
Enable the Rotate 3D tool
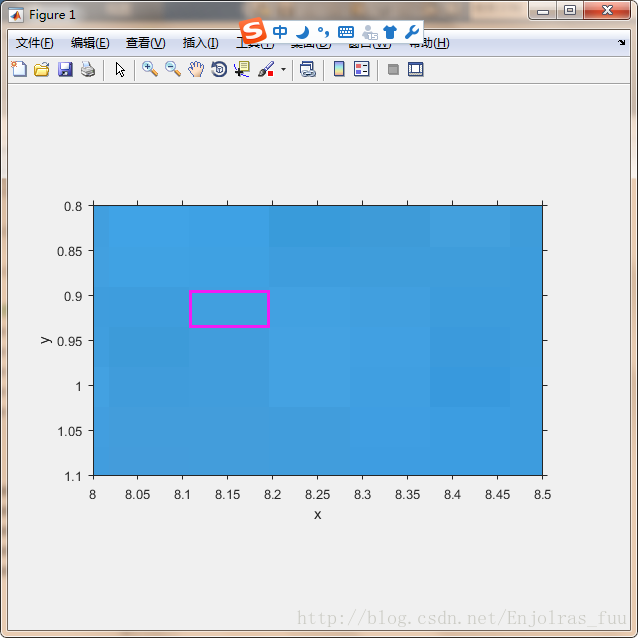coord(219,69)
